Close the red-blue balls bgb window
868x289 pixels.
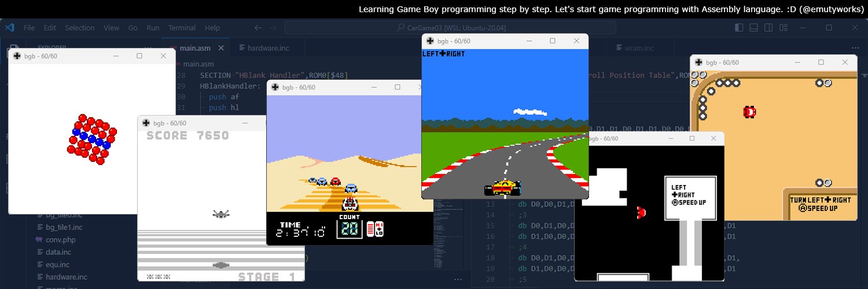(x=163, y=56)
